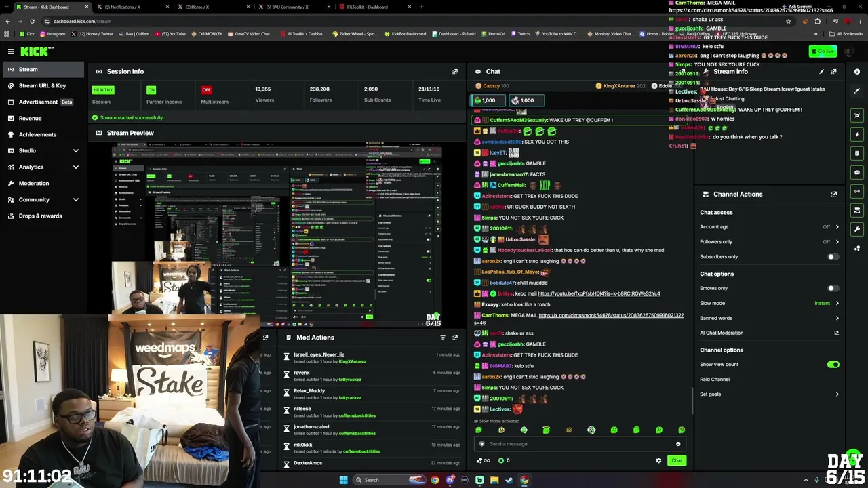Click the chat panel scrollbar
The image size is (868, 488).
(x=692, y=400)
